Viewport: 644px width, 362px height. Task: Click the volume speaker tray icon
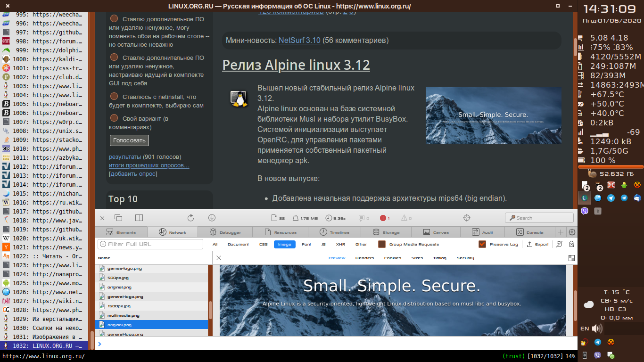click(x=597, y=329)
